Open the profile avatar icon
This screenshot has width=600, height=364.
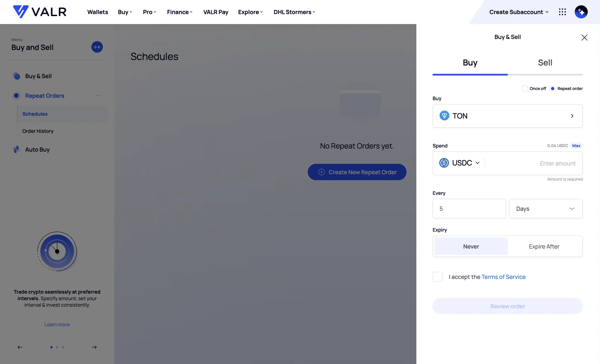point(581,12)
